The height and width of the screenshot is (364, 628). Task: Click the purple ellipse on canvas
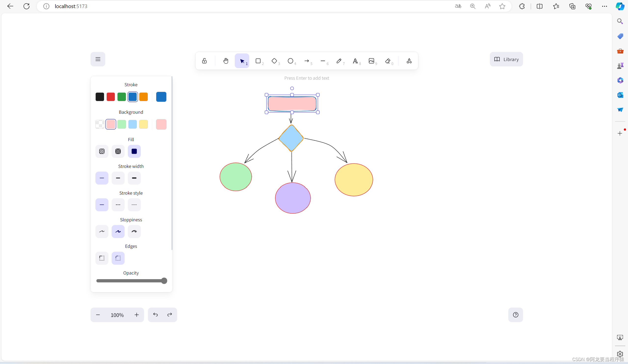293,198
